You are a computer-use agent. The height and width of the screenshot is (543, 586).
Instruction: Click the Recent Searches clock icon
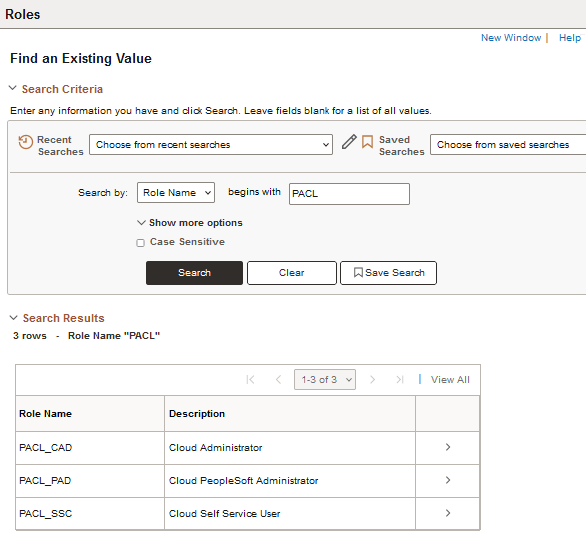[x=25, y=142]
